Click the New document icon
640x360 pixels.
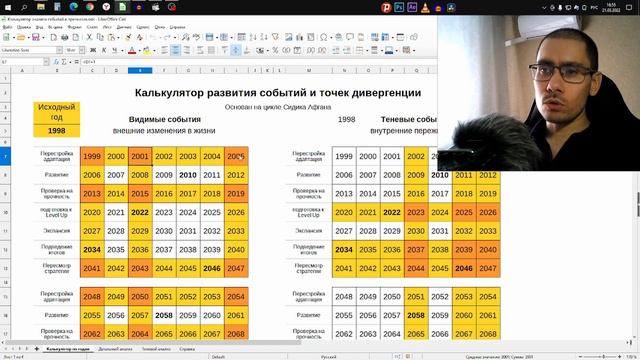point(6,38)
